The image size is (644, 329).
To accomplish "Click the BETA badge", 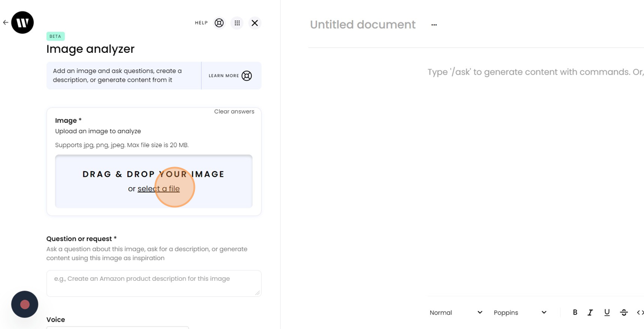I will tap(55, 36).
